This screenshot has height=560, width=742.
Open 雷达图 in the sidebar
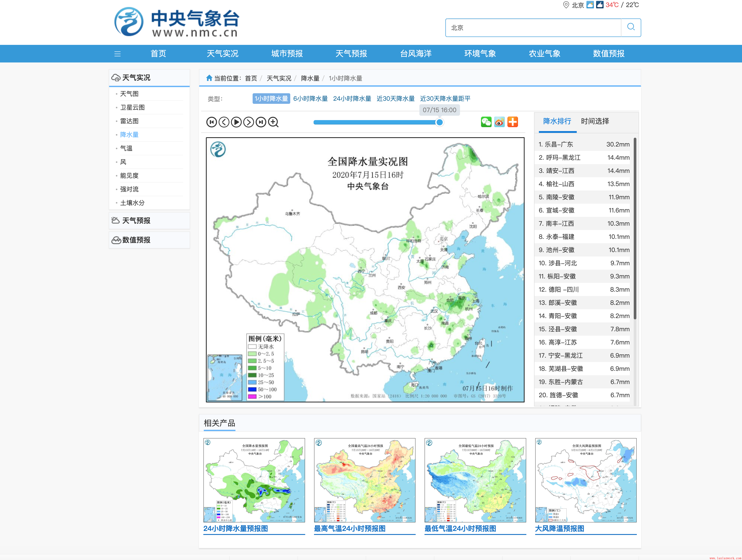tap(129, 121)
